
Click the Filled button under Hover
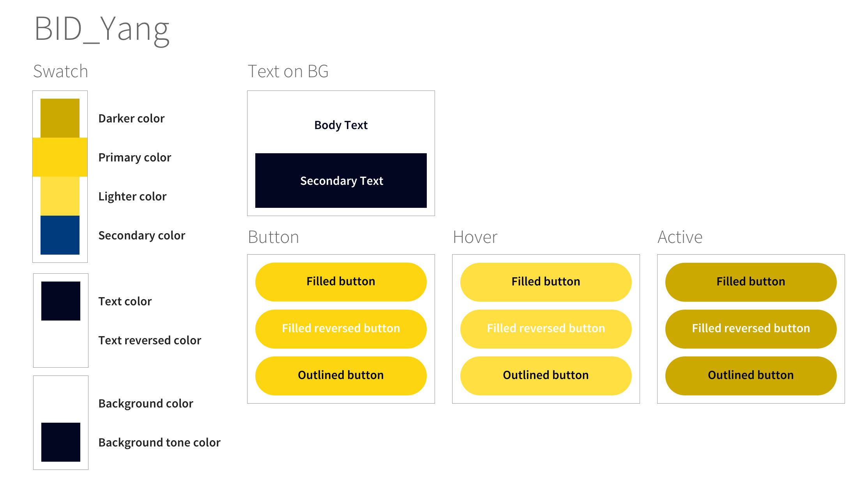coord(546,282)
